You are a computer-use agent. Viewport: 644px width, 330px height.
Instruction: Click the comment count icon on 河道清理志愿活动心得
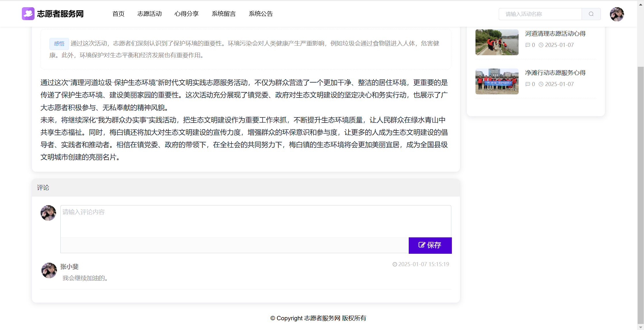point(528,45)
